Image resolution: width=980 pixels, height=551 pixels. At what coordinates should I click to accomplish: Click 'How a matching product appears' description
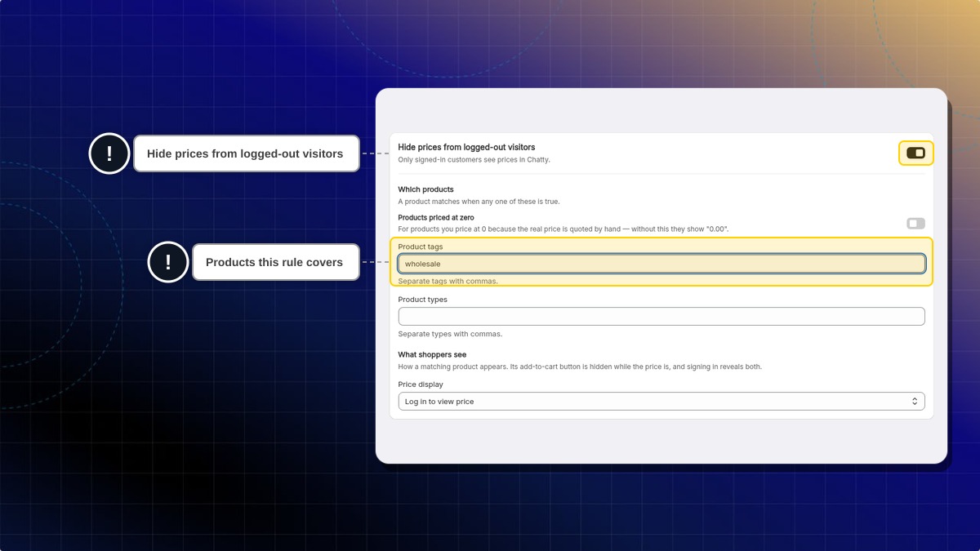pyautogui.click(x=580, y=367)
